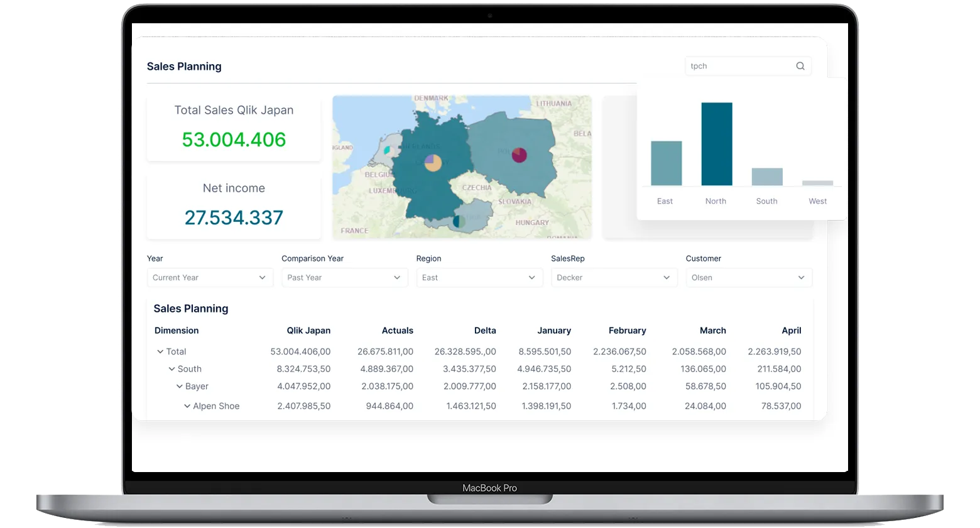Click the West bar in chart
This screenshot has width=980, height=528.
[817, 184]
